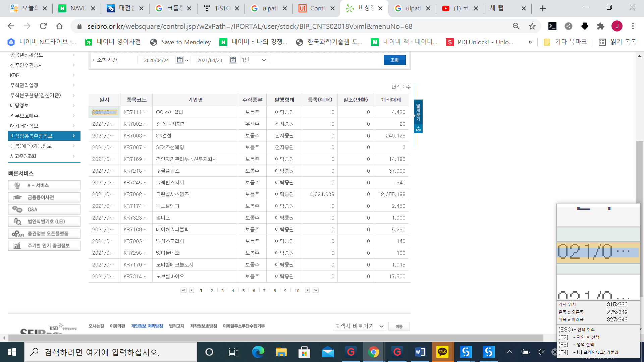Open 개인정보 처리방침 footer link
Viewport: 644px width, 362px height.
pyautogui.click(x=147, y=326)
